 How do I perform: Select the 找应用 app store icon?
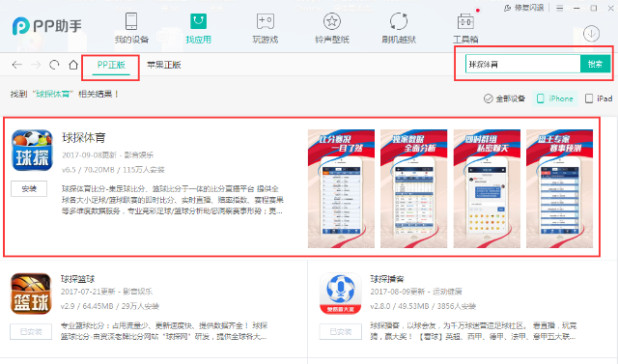tap(198, 22)
